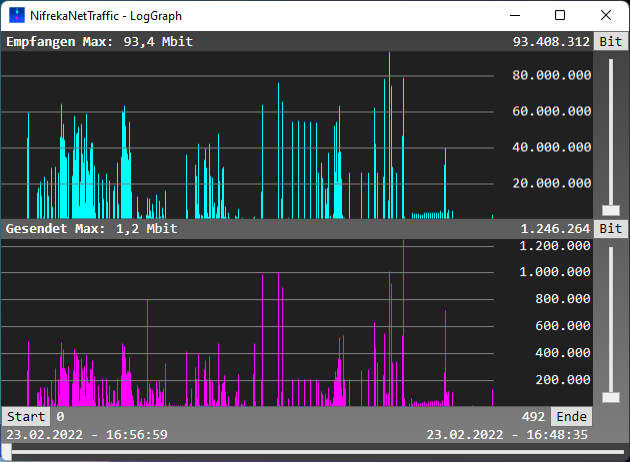Click the 40.000.000 axis label
The width and height of the screenshot is (630, 462).
(552, 147)
